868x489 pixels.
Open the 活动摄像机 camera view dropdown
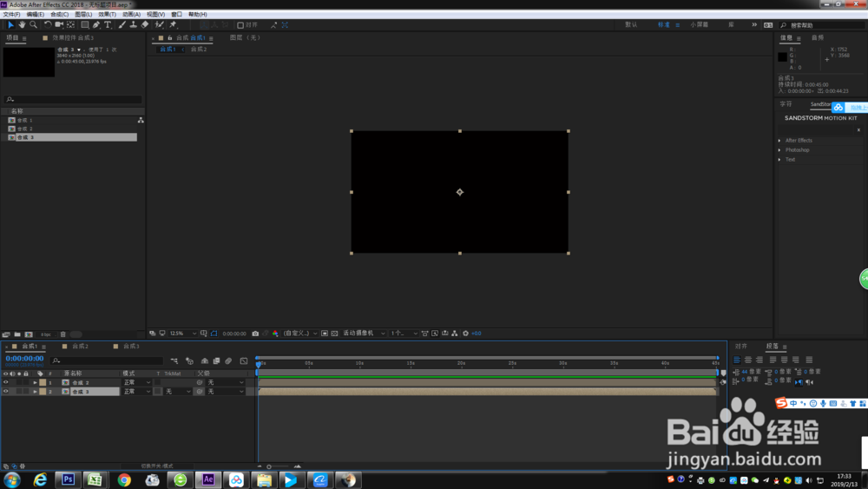pos(364,334)
